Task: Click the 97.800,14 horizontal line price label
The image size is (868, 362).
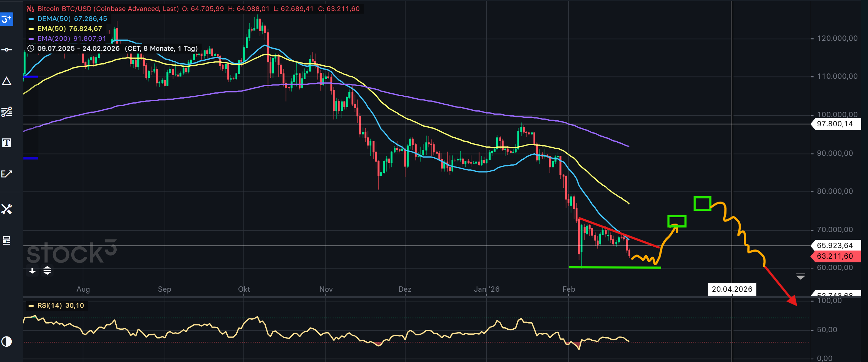Action: pyautogui.click(x=835, y=124)
